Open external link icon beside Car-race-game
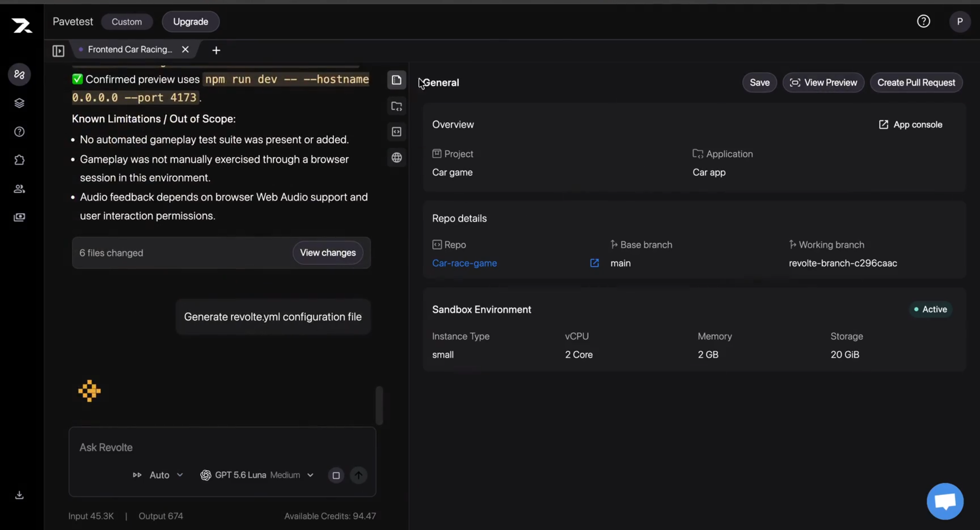 click(594, 263)
